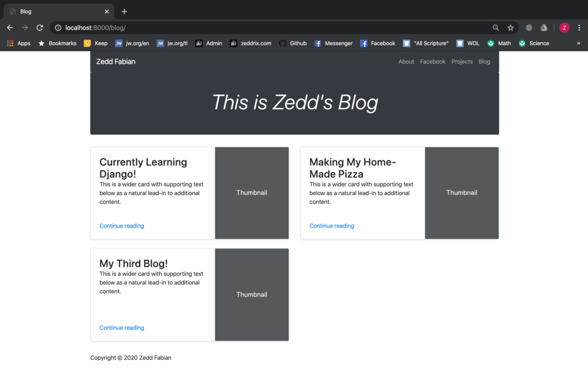Open the Messenger bookmark

click(x=334, y=43)
